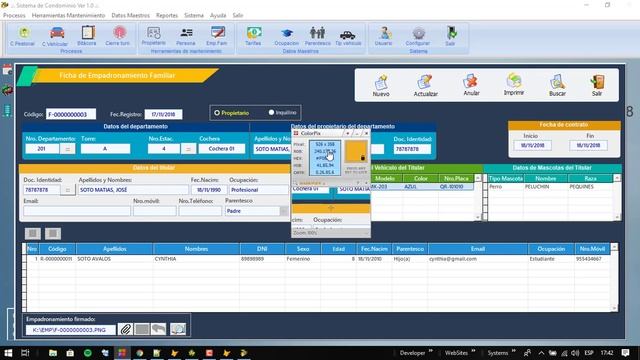Click the undo arrow icon beside the attachment path

coord(158,329)
